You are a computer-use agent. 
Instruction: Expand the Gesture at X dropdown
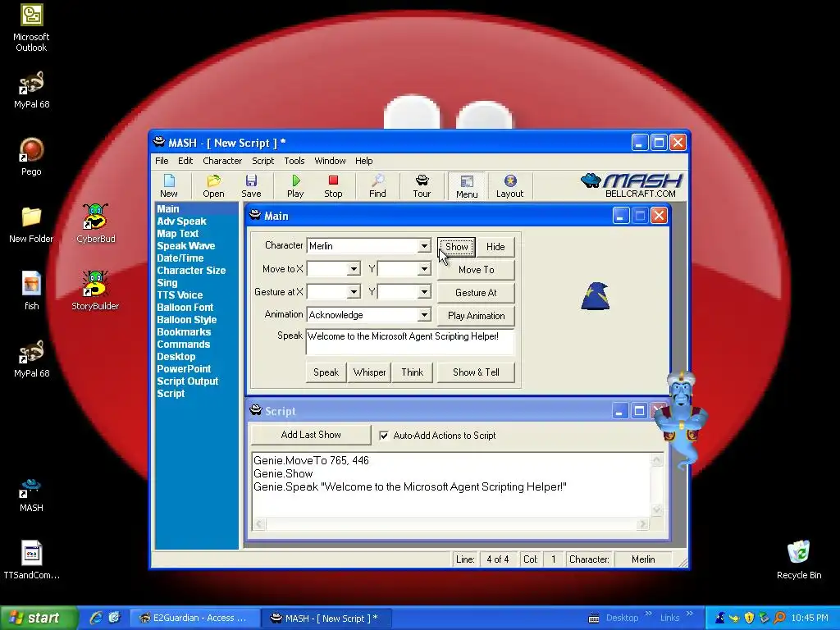pyautogui.click(x=354, y=292)
